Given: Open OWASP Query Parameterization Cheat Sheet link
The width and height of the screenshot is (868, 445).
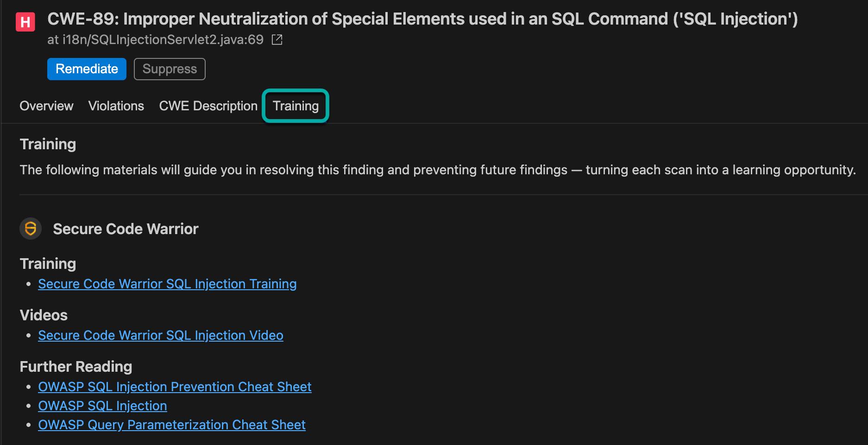Looking at the screenshot, I should [x=172, y=425].
